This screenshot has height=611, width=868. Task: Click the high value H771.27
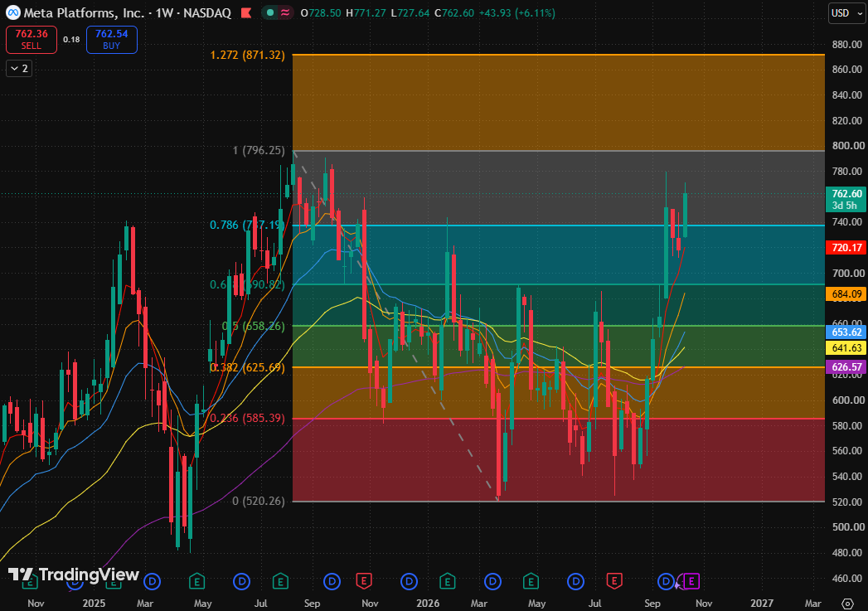coord(366,12)
